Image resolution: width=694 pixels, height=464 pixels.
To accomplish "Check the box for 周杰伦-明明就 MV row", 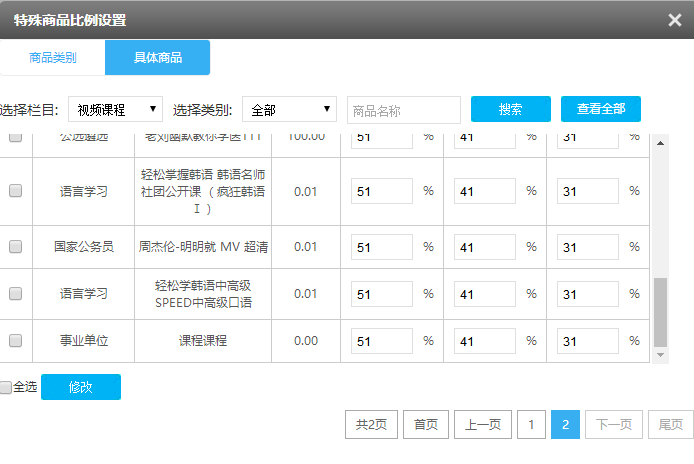I will pyautogui.click(x=15, y=246).
